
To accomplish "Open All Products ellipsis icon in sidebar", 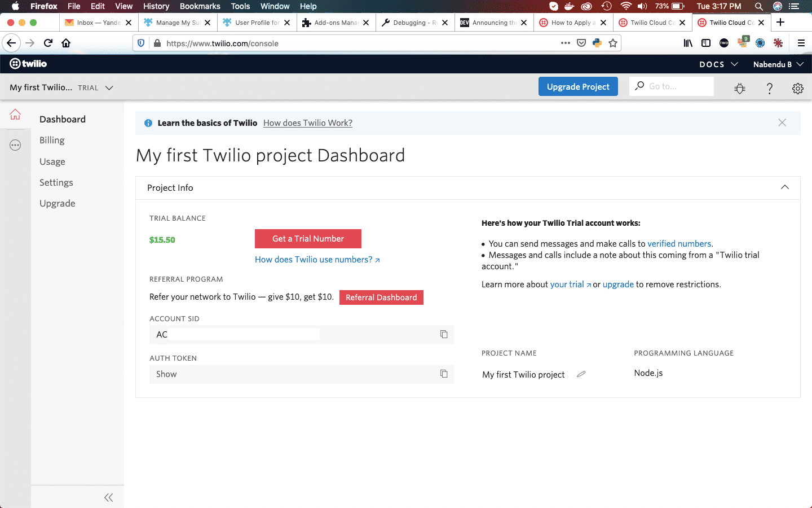I will point(15,146).
